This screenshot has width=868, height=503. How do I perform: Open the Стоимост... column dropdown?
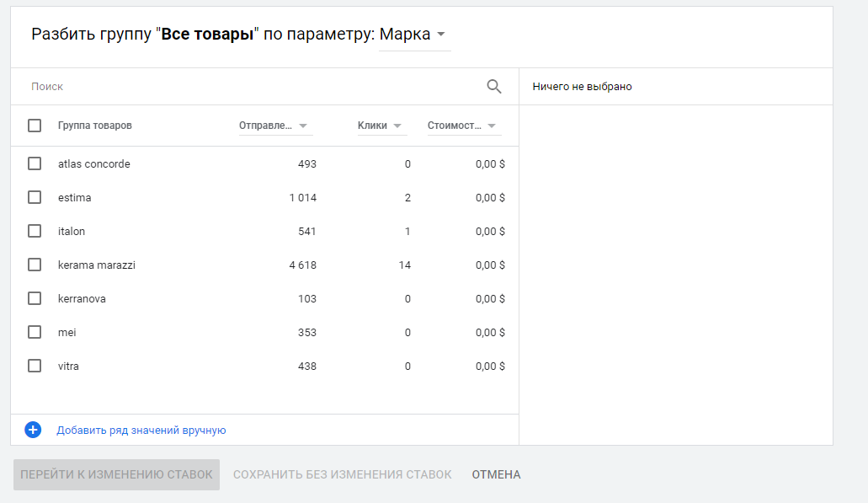point(464,126)
